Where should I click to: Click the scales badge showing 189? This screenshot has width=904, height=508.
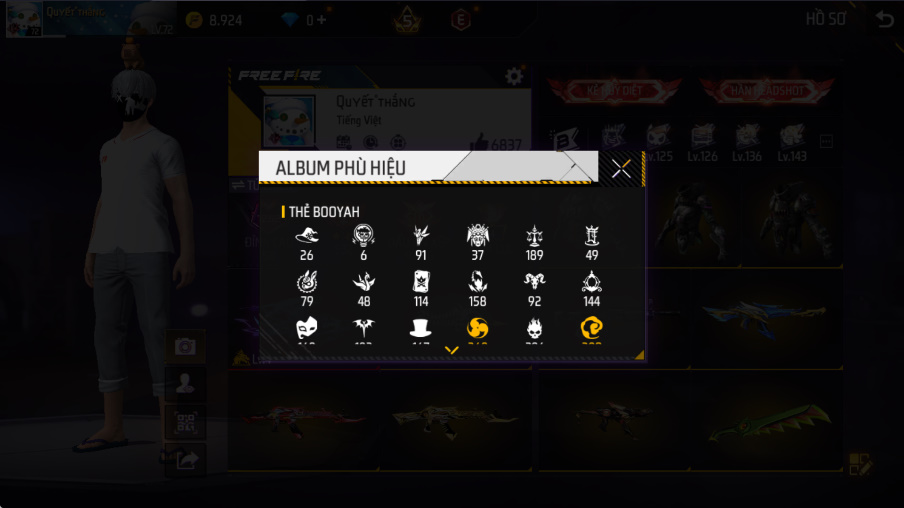pos(534,243)
